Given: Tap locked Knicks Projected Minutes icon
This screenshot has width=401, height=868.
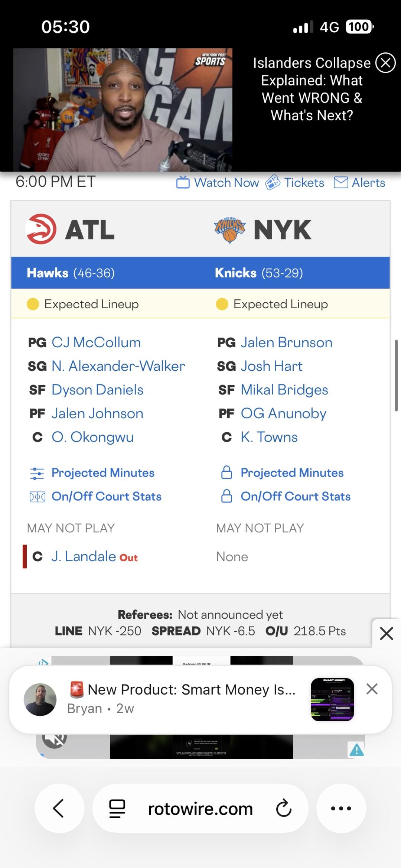Looking at the screenshot, I should pos(226,473).
